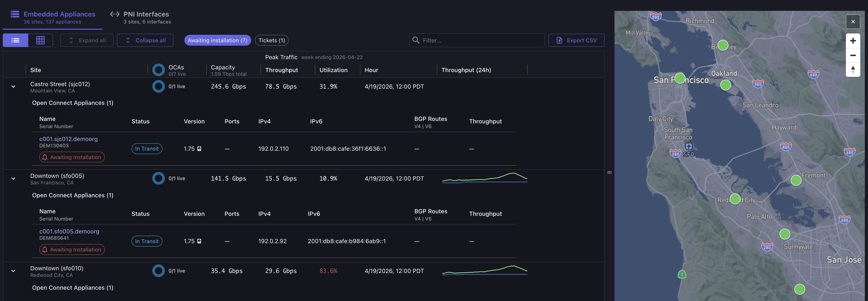Sort by Throughput (24h) column header
Screen dimensions: 868x301
click(x=466, y=70)
